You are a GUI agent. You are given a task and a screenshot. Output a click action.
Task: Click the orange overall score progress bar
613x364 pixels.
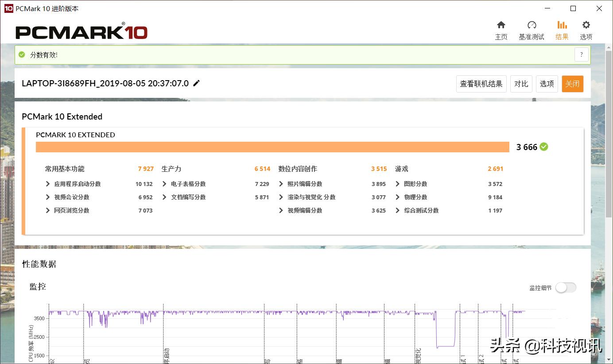[272, 147]
